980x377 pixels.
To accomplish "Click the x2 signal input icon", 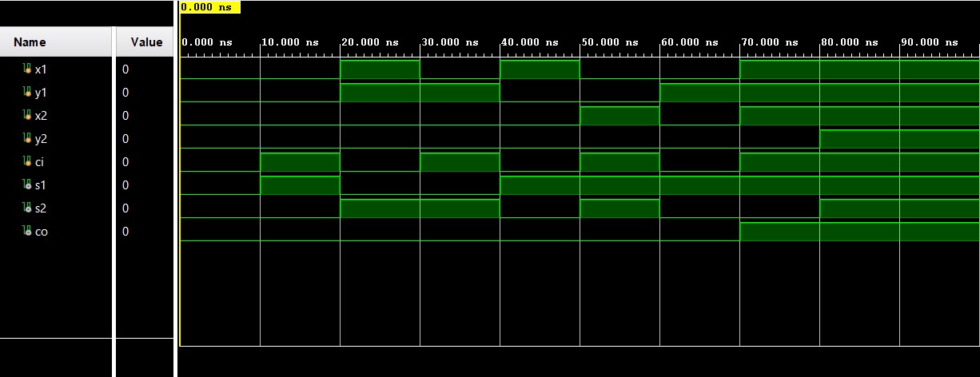I will coord(27,116).
